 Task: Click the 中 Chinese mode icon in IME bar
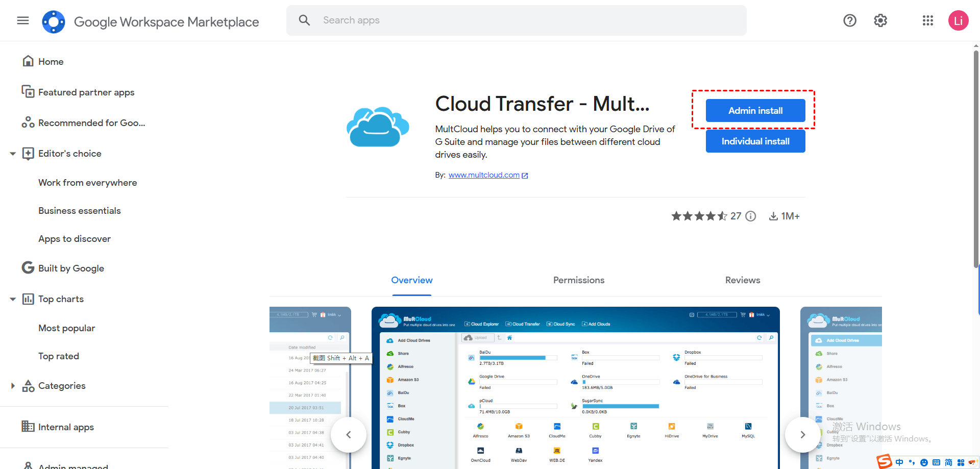pyautogui.click(x=899, y=462)
